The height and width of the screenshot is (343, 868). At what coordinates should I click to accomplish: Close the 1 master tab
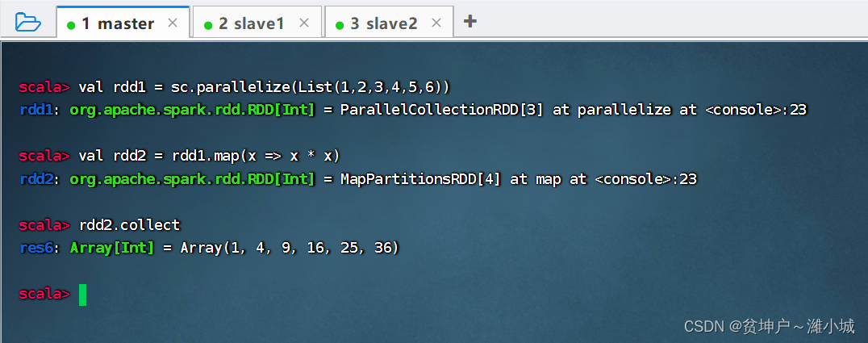(x=172, y=23)
